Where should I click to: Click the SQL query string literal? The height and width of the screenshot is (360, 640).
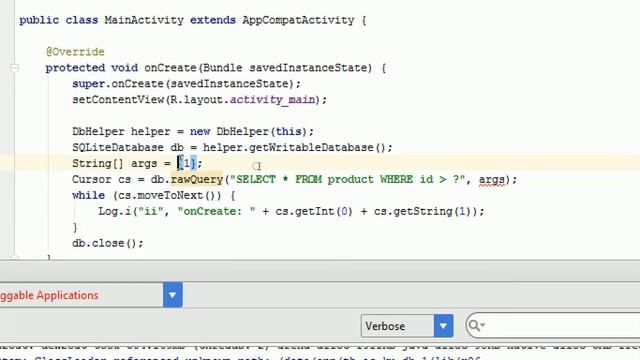pyautogui.click(x=348, y=179)
